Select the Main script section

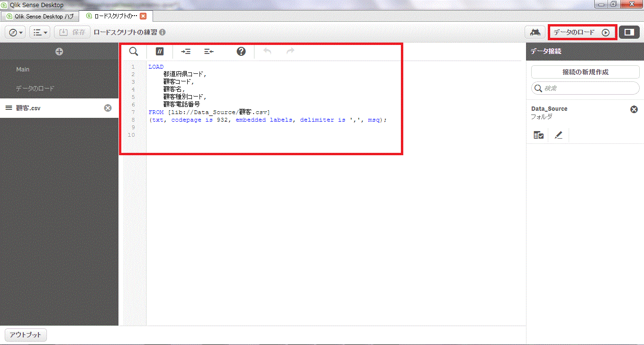(x=23, y=69)
